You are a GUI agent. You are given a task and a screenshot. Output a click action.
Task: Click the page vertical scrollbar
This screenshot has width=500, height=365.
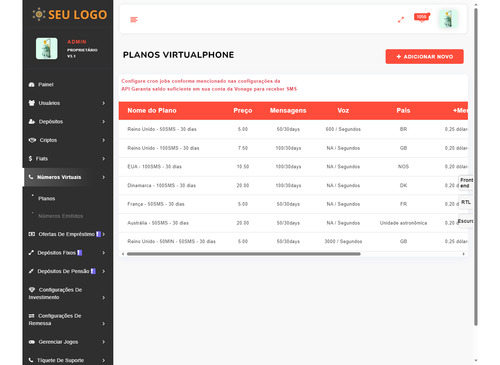tap(476, 167)
